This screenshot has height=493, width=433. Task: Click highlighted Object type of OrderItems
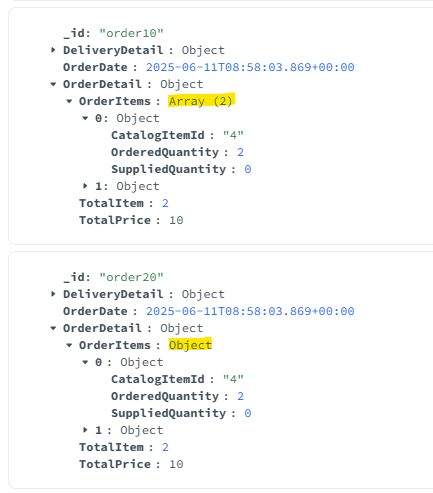click(190, 345)
